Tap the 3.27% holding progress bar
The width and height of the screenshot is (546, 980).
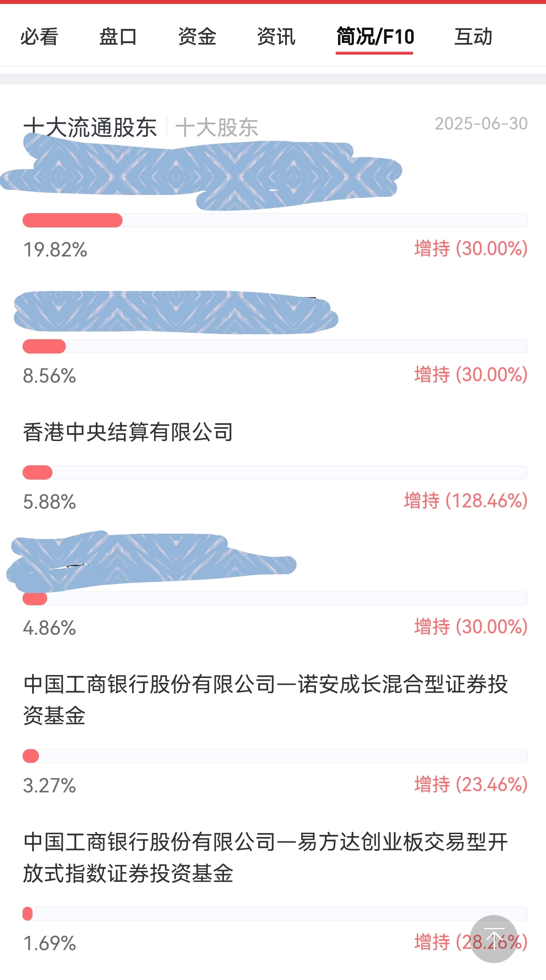pyautogui.click(x=275, y=756)
